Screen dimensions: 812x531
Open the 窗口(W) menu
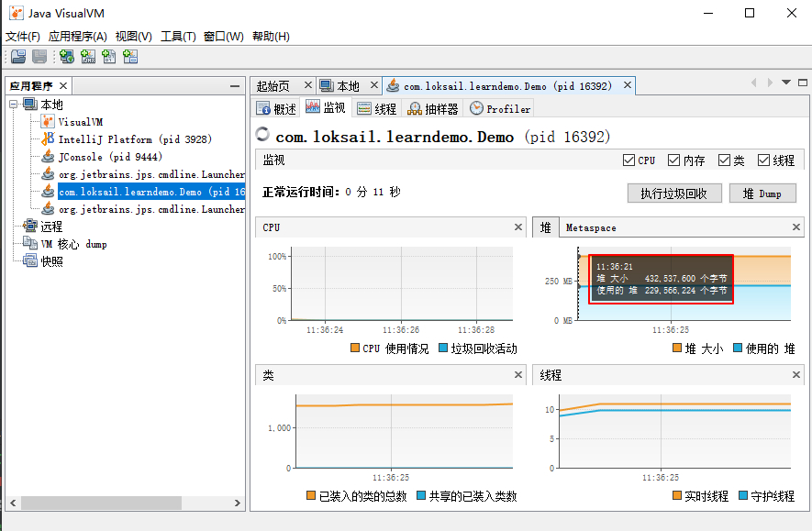tap(224, 37)
